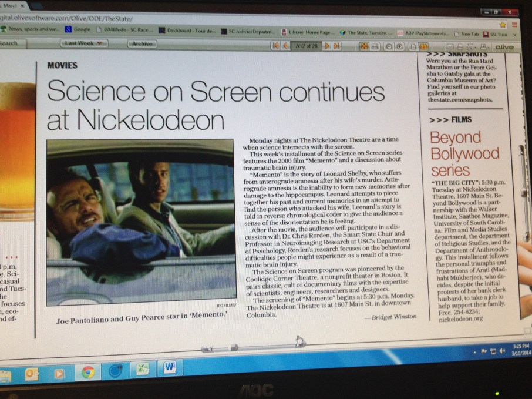This screenshot has width=532, height=399.
Task: Go to the previous newspaper page
Action: pos(285,45)
